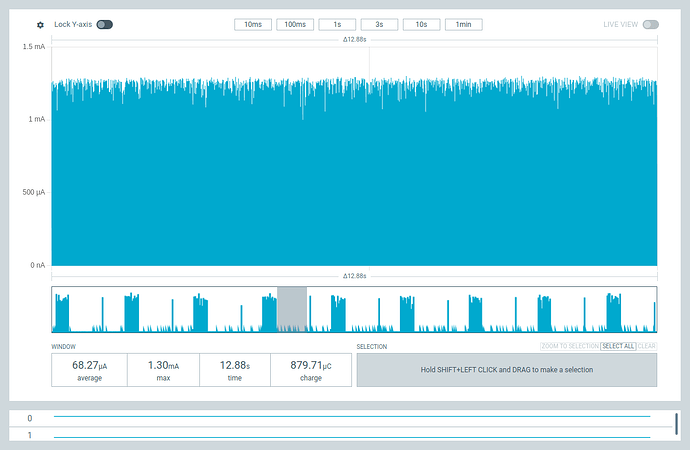Choose the 3s window preset

click(379, 24)
